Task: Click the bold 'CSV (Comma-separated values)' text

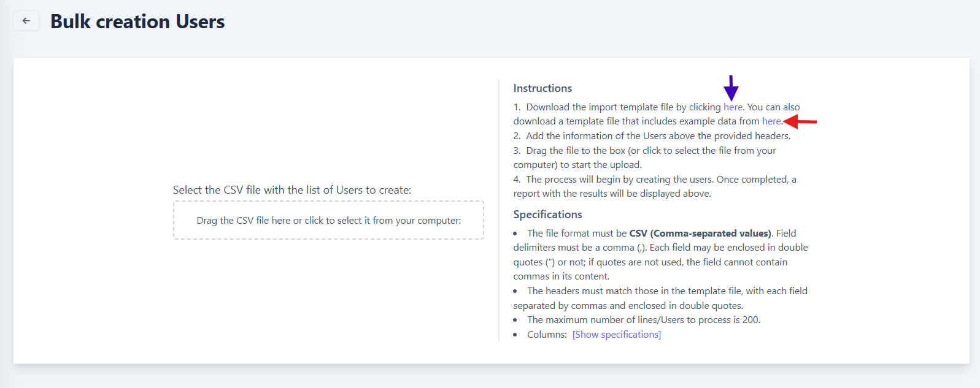Action: [700, 234]
